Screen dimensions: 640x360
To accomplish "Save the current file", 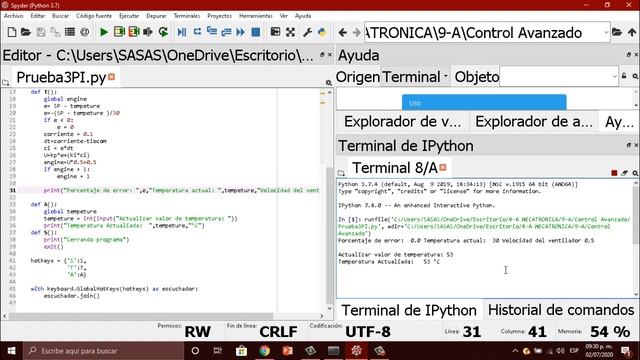I will [41, 32].
